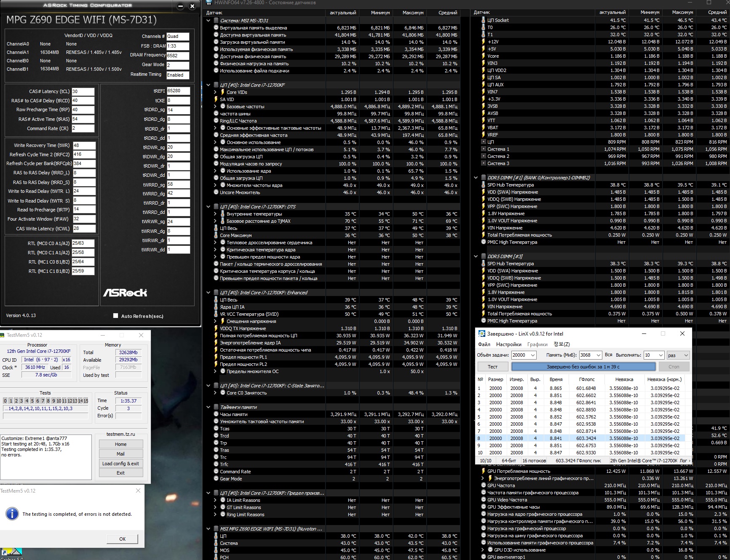Image resolution: width=730 pixels, height=560 pixels.
Task: Click OK in the TestMem5 dialog
Action: click(x=122, y=539)
